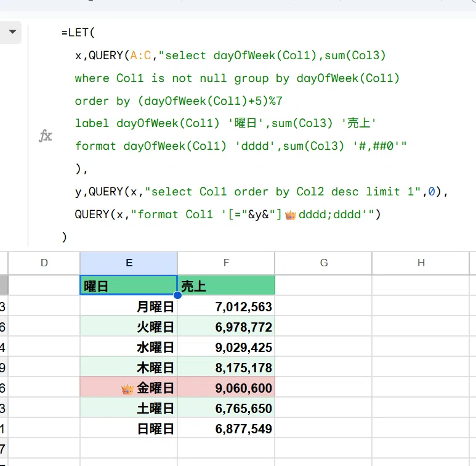Select the 月曜日 cell
This screenshot has width=476, height=466.
pos(129,306)
